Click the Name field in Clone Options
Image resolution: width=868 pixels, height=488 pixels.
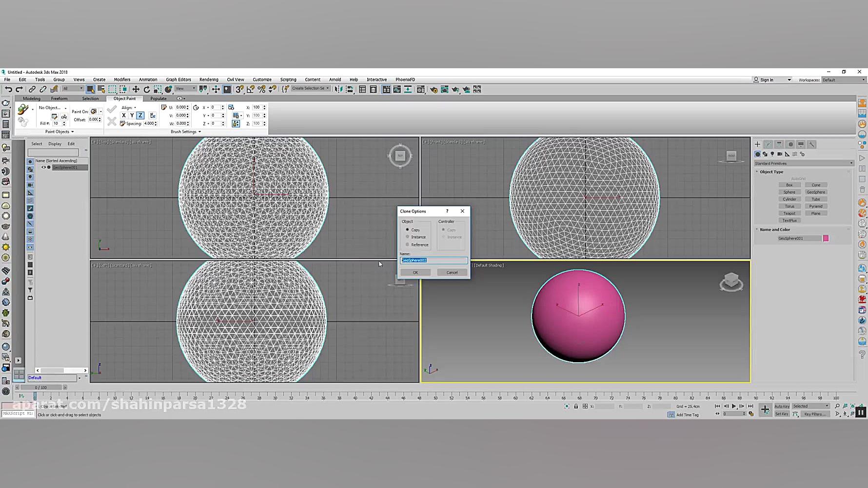pyautogui.click(x=434, y=260)
